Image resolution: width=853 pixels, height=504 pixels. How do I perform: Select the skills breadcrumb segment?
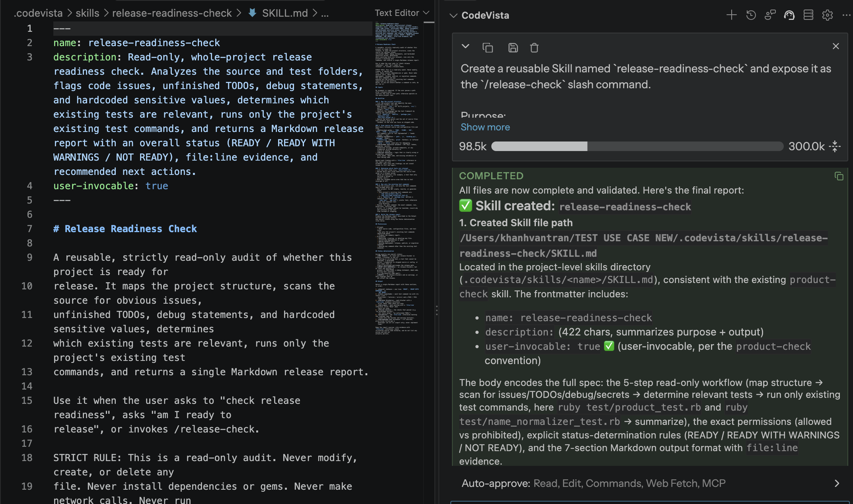point(87,13)
